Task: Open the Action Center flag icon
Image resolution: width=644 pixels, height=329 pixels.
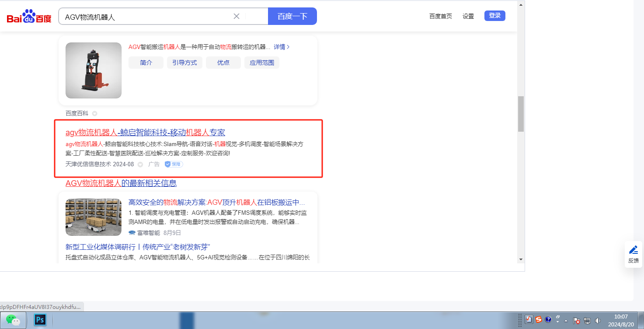Action: (x=576, y=321)
